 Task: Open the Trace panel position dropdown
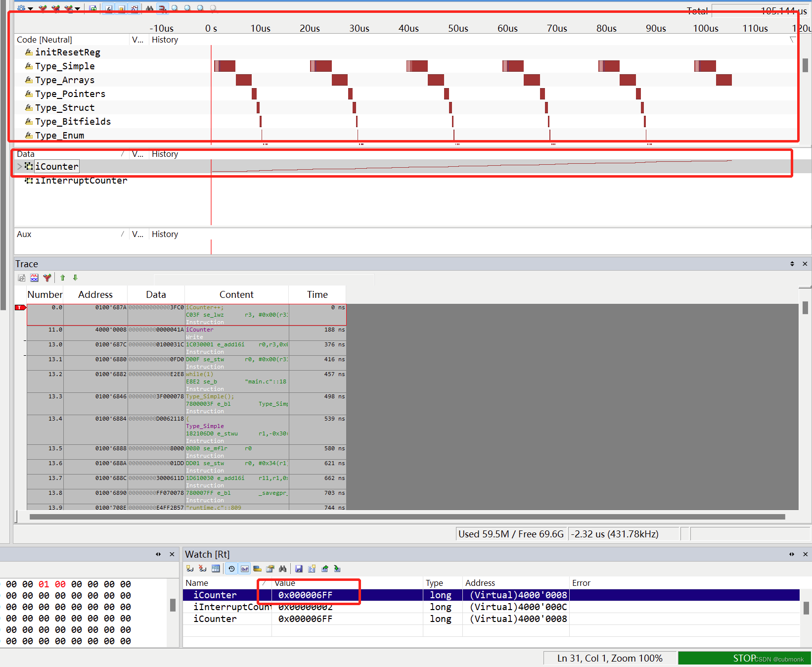[792, 264]
